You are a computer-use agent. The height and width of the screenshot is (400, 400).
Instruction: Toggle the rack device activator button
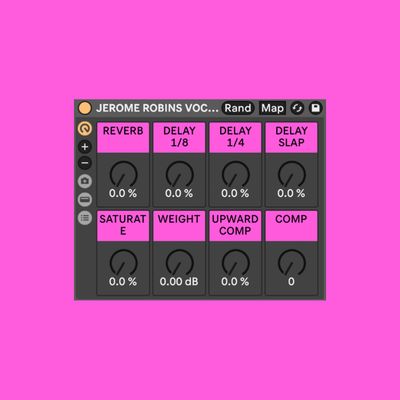pos(85,108)
